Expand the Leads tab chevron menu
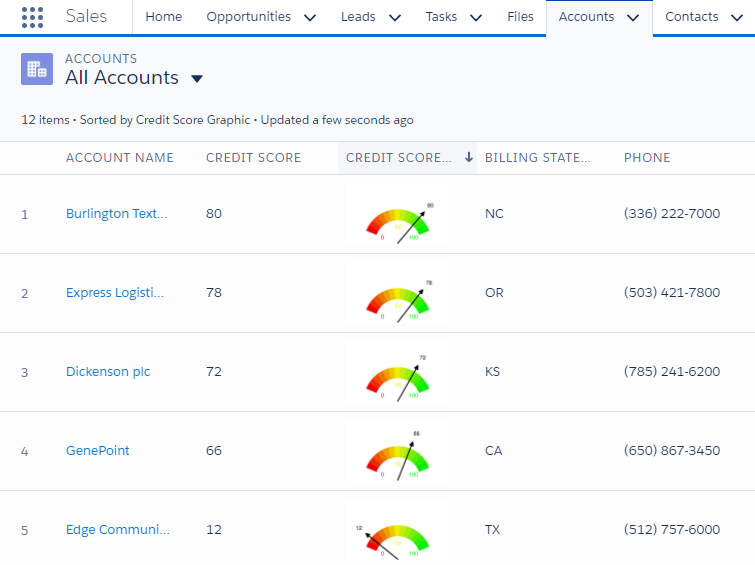755x565 pixels. [x=394, y=17]
